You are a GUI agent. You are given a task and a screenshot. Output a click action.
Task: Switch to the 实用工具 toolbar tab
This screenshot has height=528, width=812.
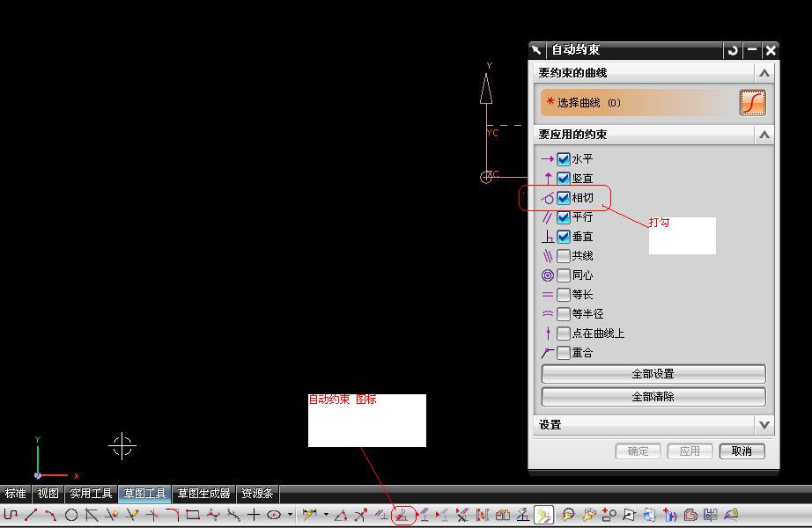[x=91, y=494]
